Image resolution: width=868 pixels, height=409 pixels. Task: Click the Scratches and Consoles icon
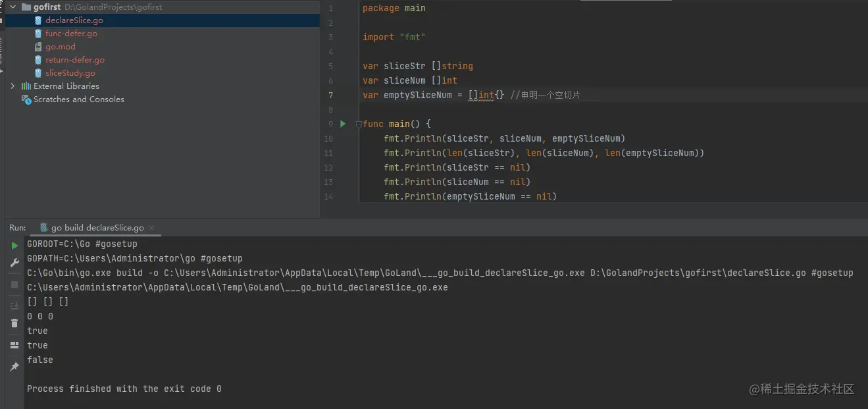26,99
